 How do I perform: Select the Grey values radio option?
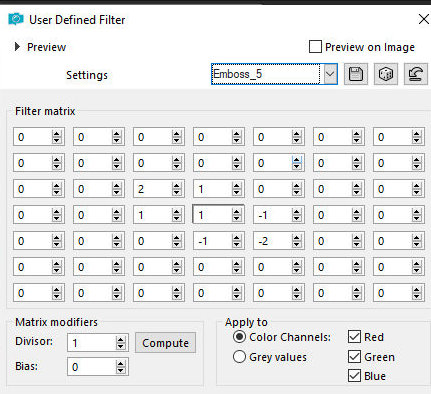(x=239, y=357)
